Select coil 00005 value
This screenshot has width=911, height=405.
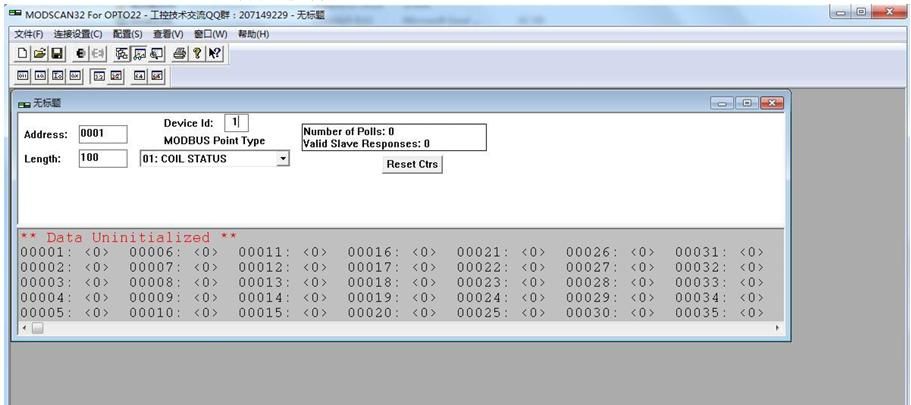click(x=96, y=313)
